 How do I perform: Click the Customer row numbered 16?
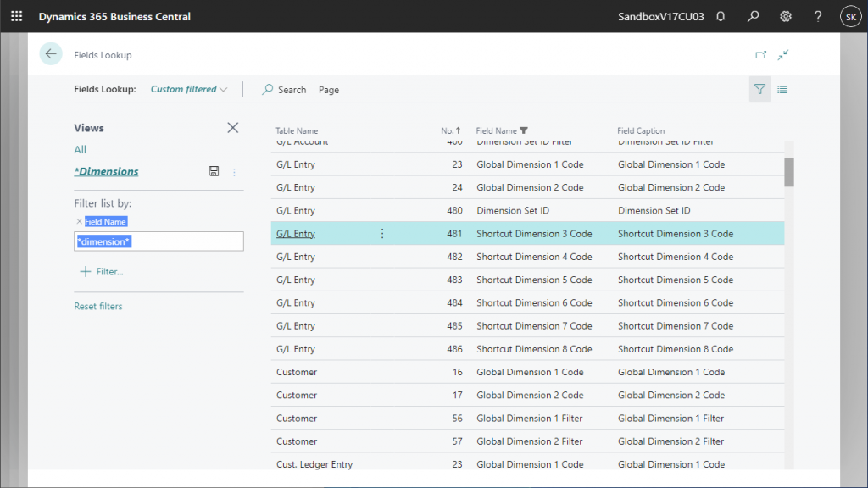point(527,373)
